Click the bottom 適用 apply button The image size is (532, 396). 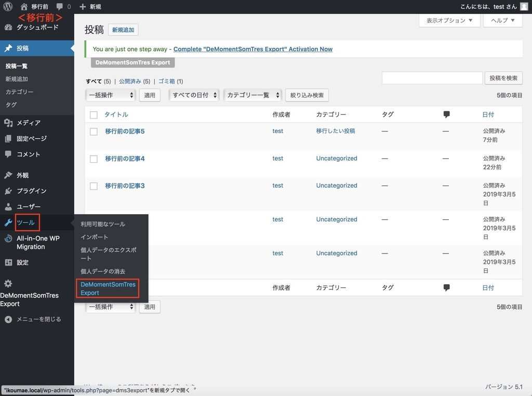point(150,307)
